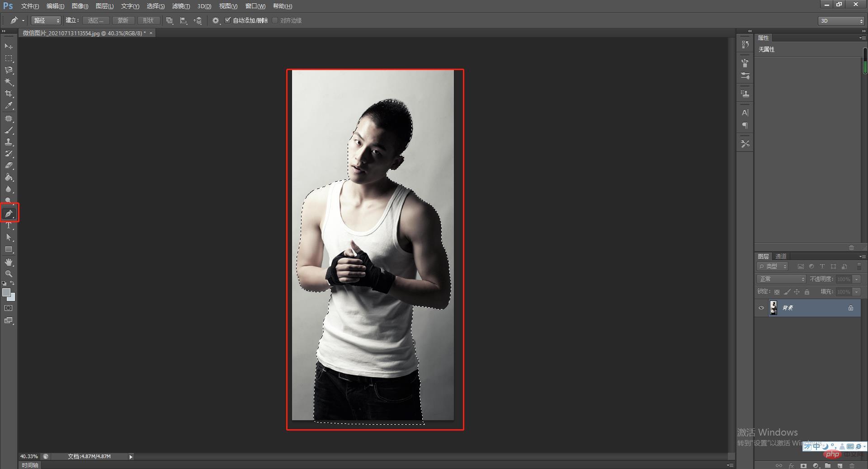Toggle the type layer filter
Viewport: 868px width, 469px height.
click(x=822, y=267)
